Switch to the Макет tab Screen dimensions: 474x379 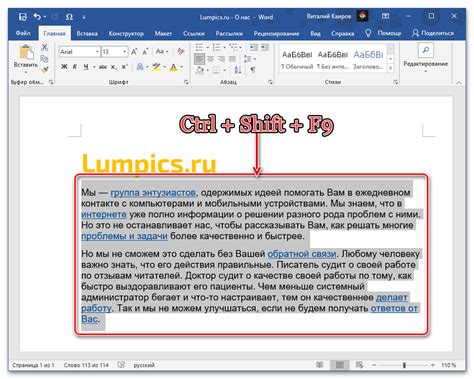[163, 33]
